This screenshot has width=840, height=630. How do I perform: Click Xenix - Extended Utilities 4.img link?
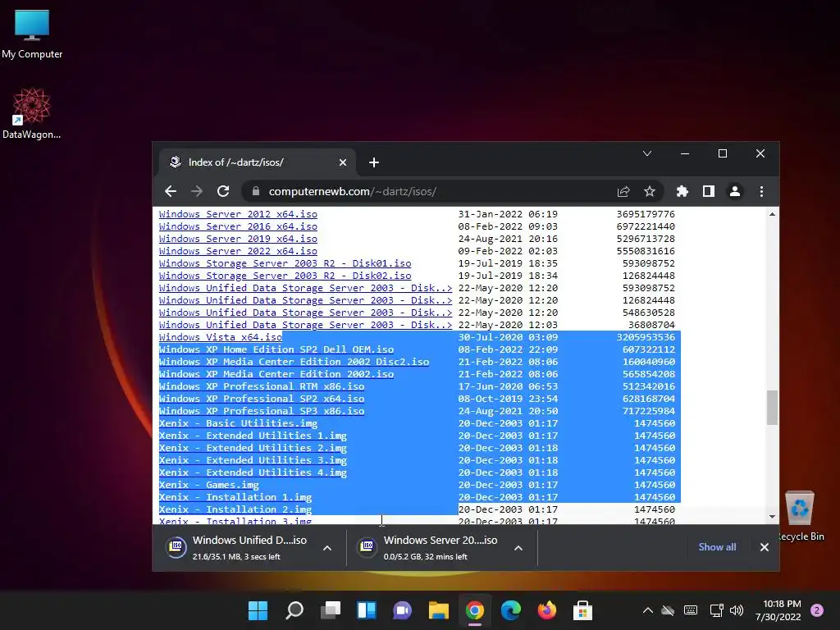(253, 473)
